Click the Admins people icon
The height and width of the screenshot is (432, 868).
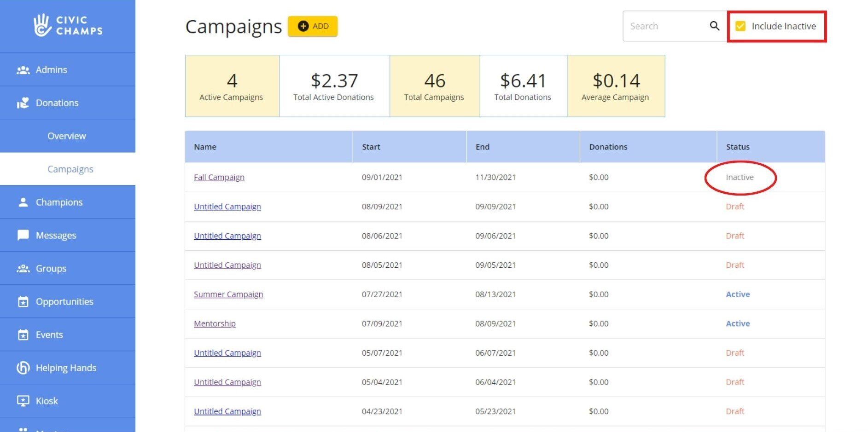(23, 70)
